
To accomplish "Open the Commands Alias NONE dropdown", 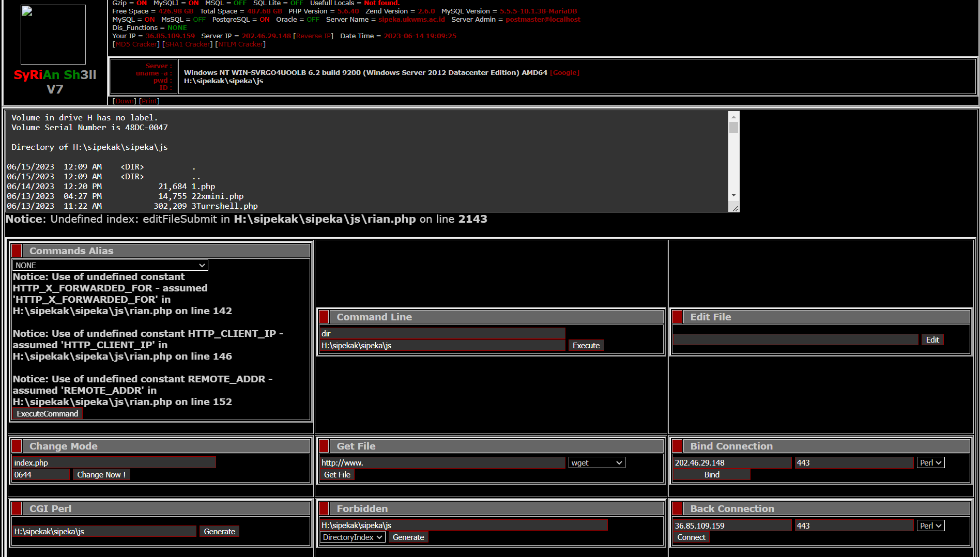I will click(110, 266).
